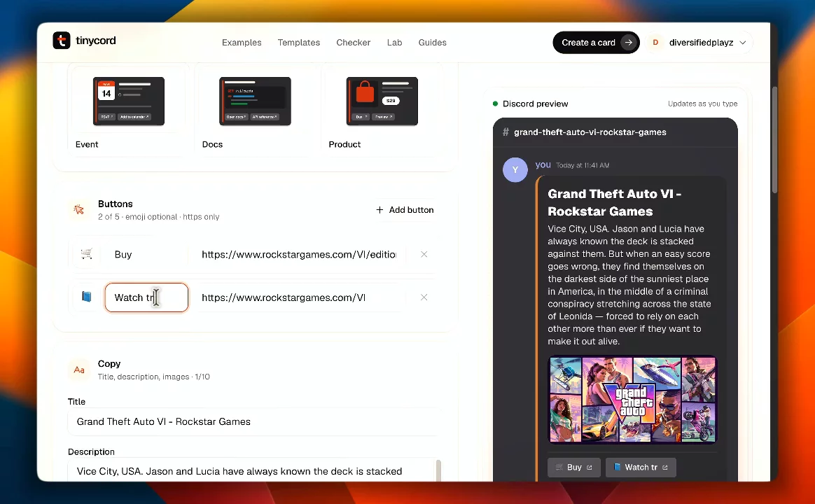
Task: Open the Templates nav item
Action: [299, 43]
